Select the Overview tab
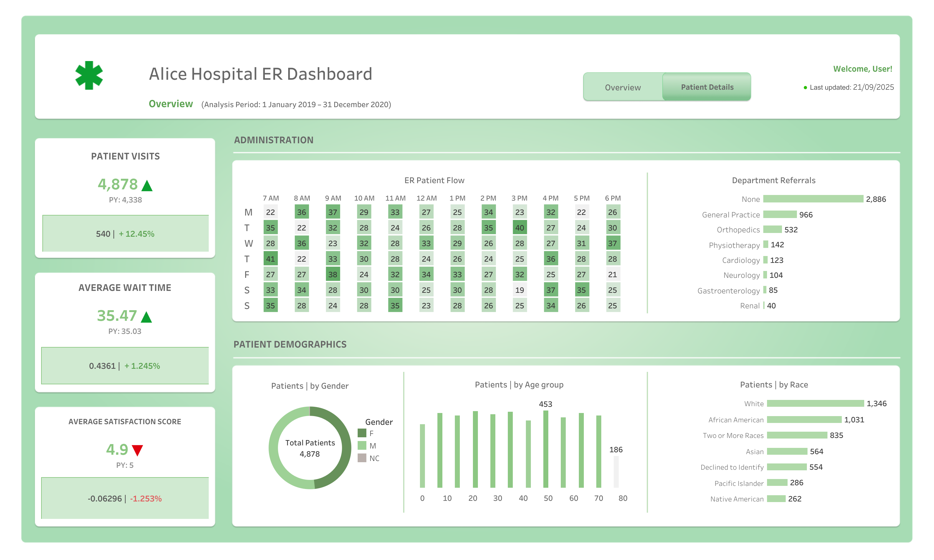 (x=623, y=87)
